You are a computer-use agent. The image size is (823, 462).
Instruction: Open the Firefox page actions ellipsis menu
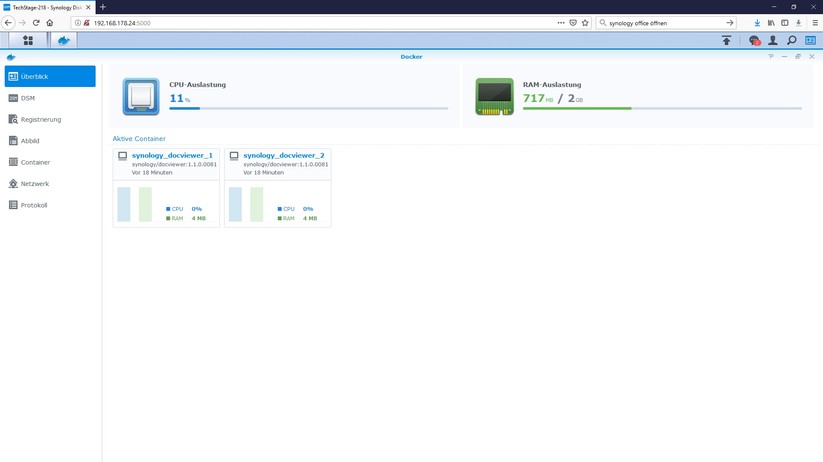561,23
